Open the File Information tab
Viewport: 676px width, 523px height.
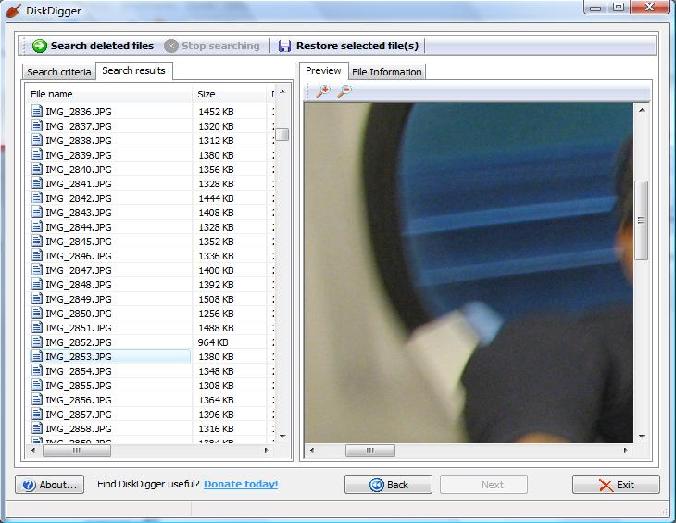(x=387, y=72)
